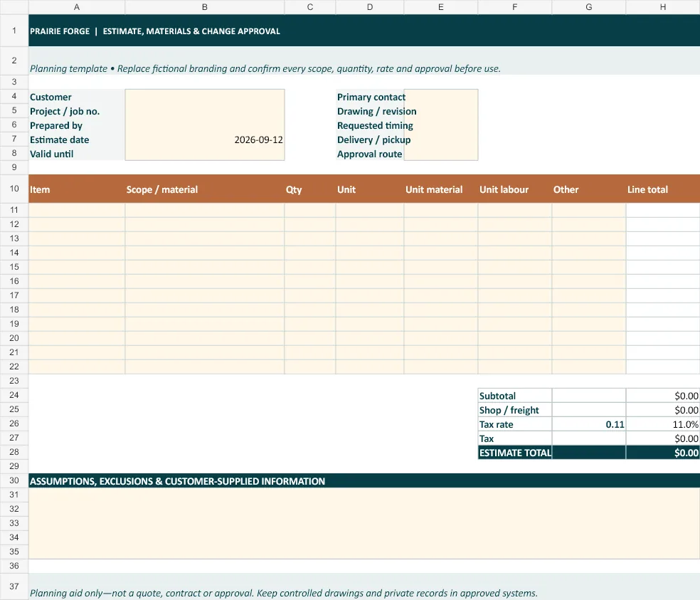Click the Qty column heading
This screenshot has height=600, width=700.
[x=310, y=189]
